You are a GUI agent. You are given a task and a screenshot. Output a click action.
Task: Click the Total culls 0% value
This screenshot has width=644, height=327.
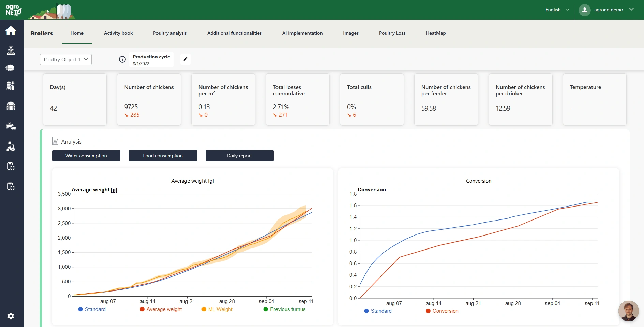point(351,107)
